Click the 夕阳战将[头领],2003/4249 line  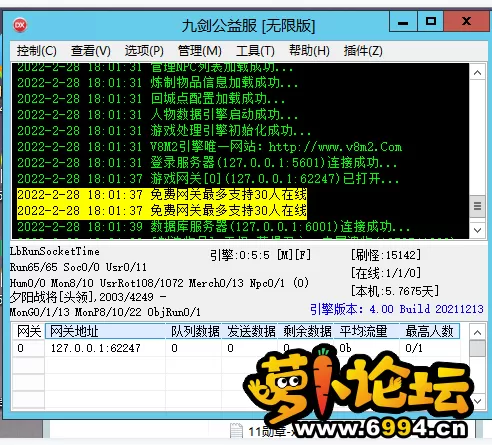point(88,297)
